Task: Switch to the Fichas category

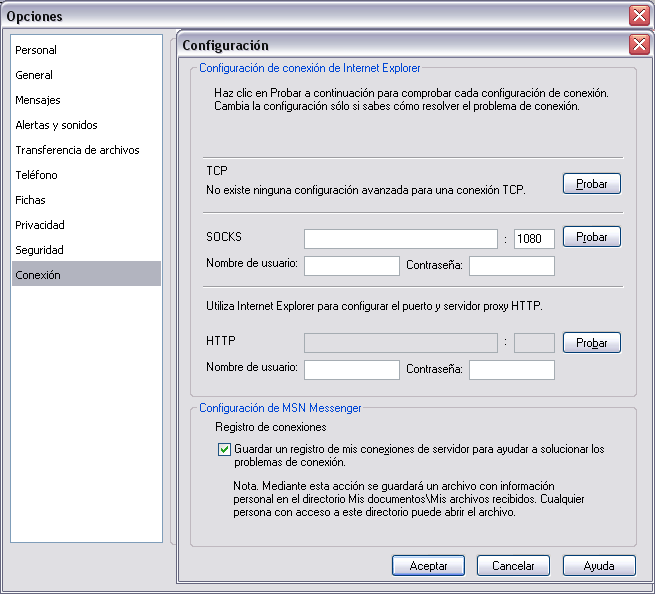Action: pos(86,200)
